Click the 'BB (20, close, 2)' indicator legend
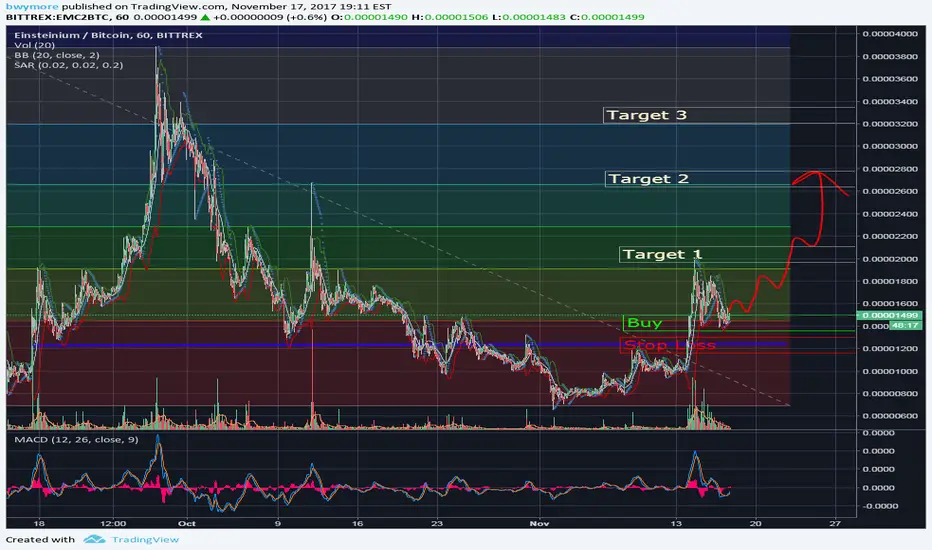 pos(57,55)
